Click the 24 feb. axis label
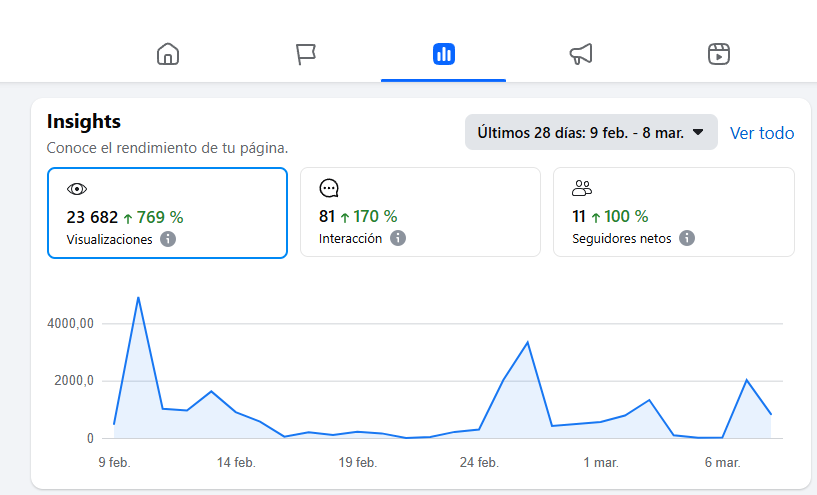The height and width of the screenshot is (495, 817). coord(479,462)
